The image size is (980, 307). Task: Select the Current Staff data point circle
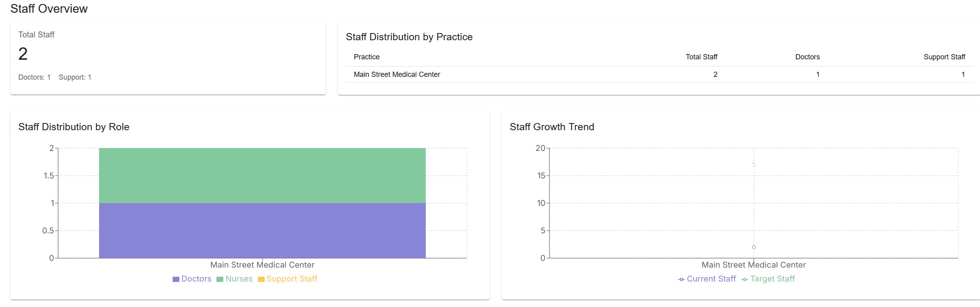754,247
